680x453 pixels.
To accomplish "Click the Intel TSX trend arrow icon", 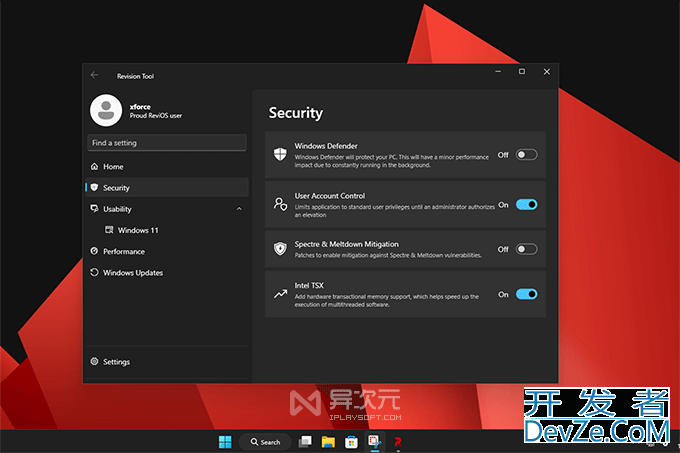I will click(x=280, y=294).
